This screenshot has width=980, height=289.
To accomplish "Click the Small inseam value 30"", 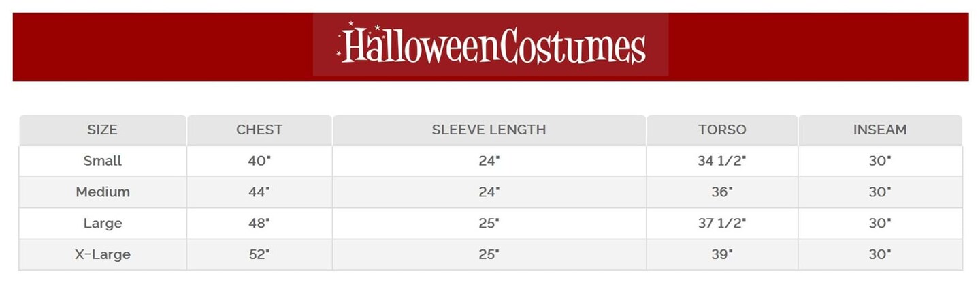I will [880, 161].
